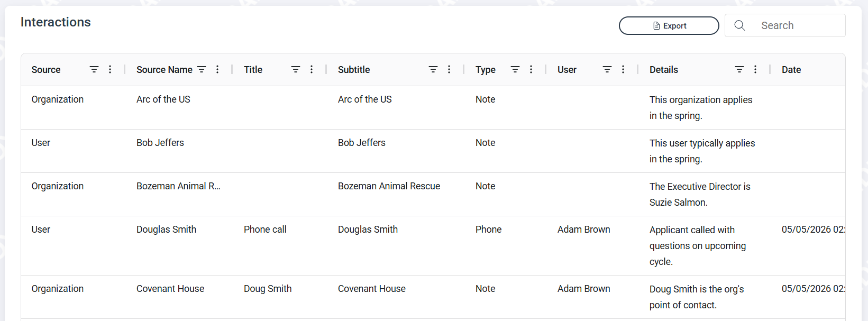Open the Subtitle column filter
Viewport: 868px width, 321px height.
(x=433, y=69)
